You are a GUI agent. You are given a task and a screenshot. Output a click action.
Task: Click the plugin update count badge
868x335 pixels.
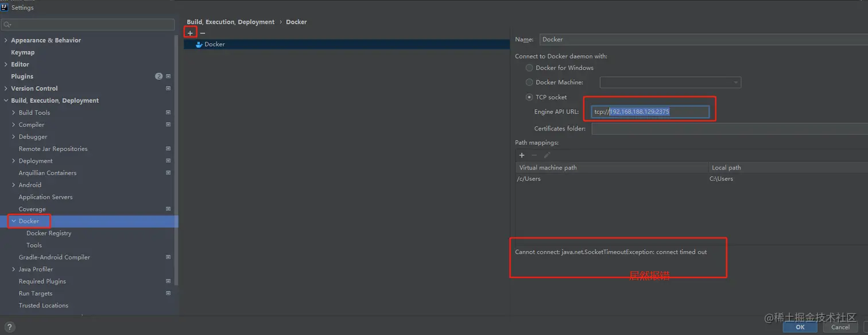tap(159, 76)
